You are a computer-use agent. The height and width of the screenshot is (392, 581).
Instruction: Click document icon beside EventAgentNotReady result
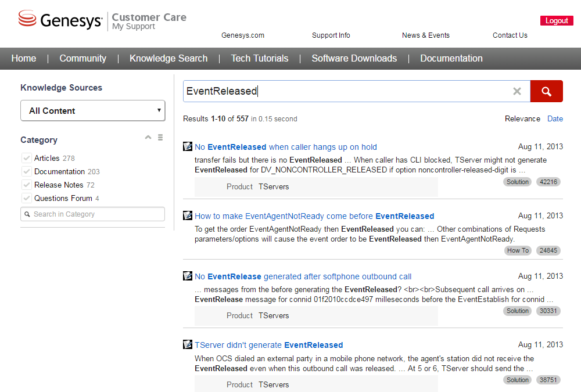pyautogui.click(x=188, y=215)
